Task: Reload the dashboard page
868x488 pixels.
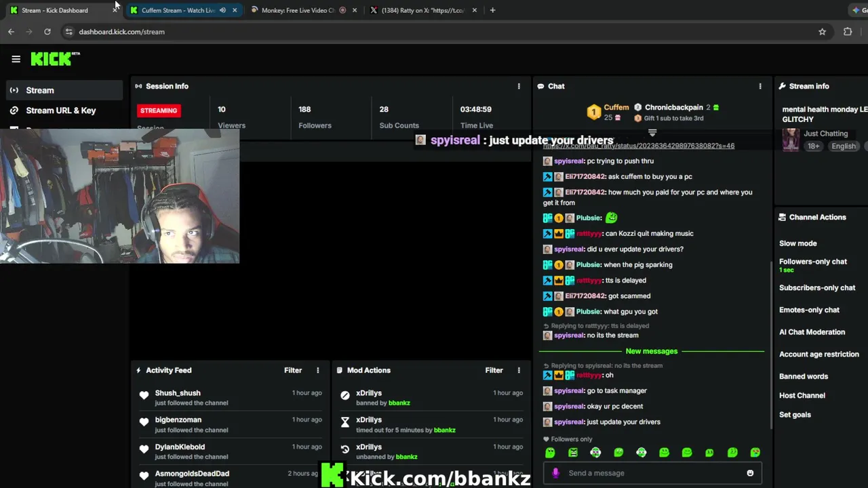Action: (x=47, y=32)
